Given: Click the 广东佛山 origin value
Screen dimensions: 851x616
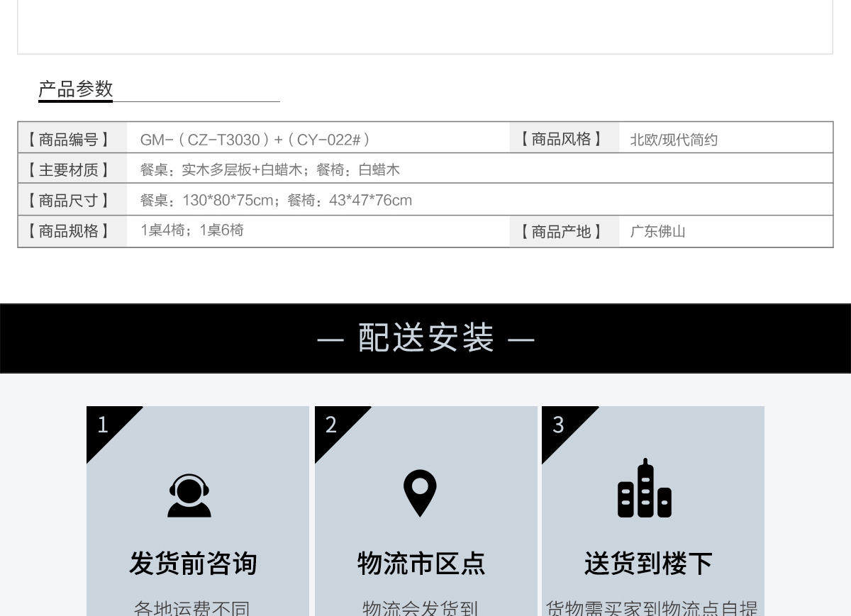Looking at the screenshot, I should [x=657, y=232].
